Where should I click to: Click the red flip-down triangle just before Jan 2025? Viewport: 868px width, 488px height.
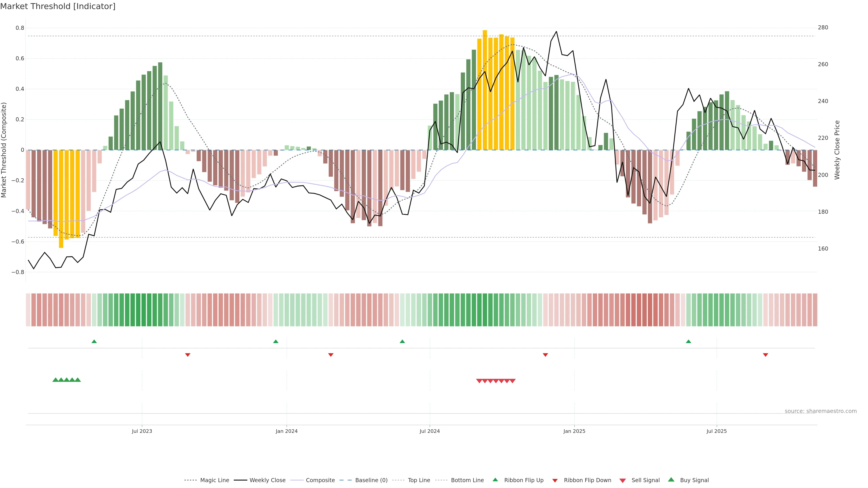[545, 355]
